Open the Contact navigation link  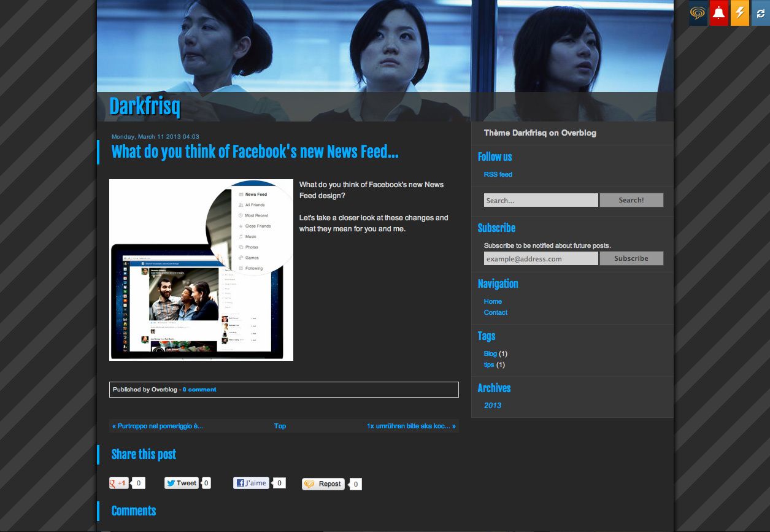[x=496, y=312]
